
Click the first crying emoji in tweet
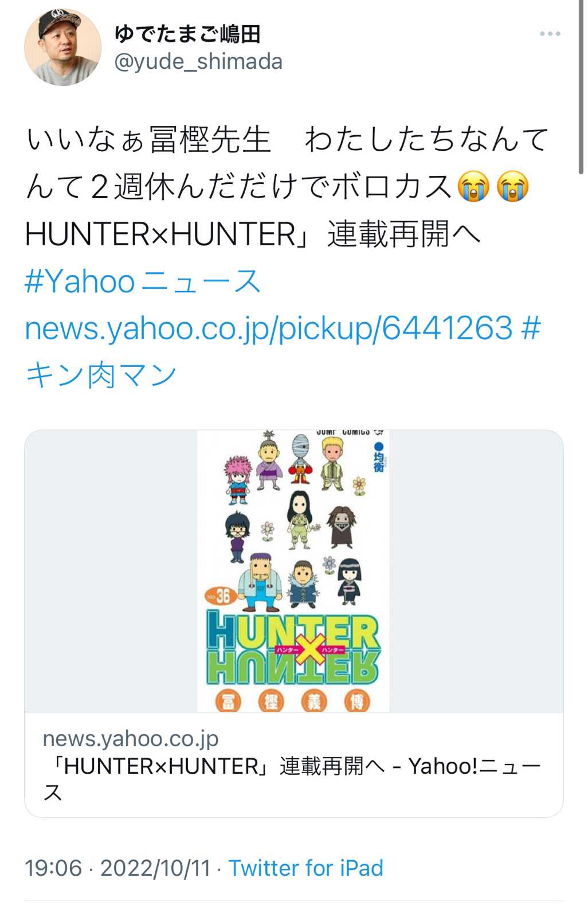point(473,187)
